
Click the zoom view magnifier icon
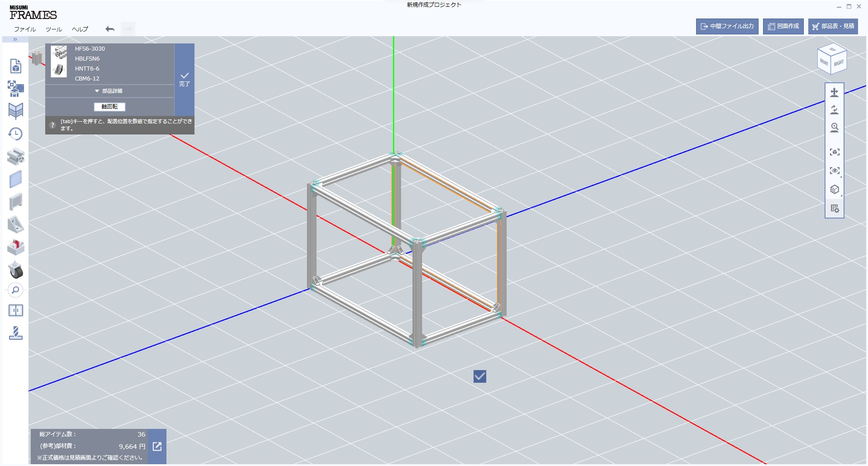click(x=834, y=128)
